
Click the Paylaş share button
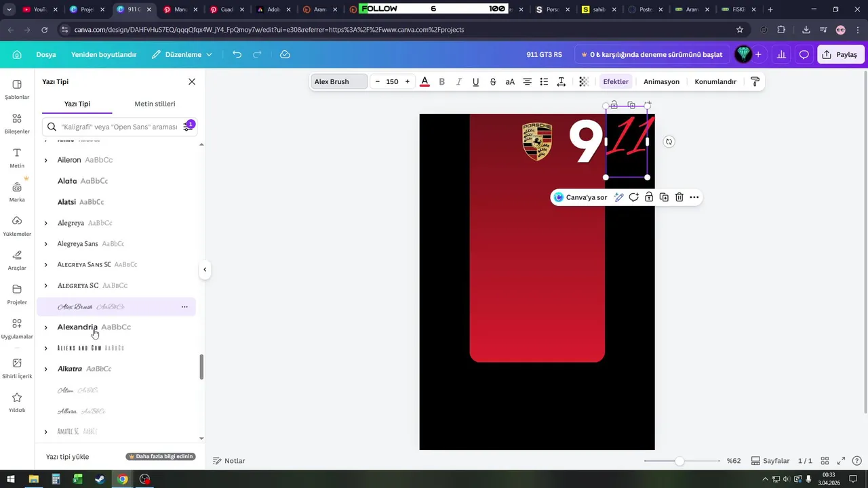tap(840, 54)
